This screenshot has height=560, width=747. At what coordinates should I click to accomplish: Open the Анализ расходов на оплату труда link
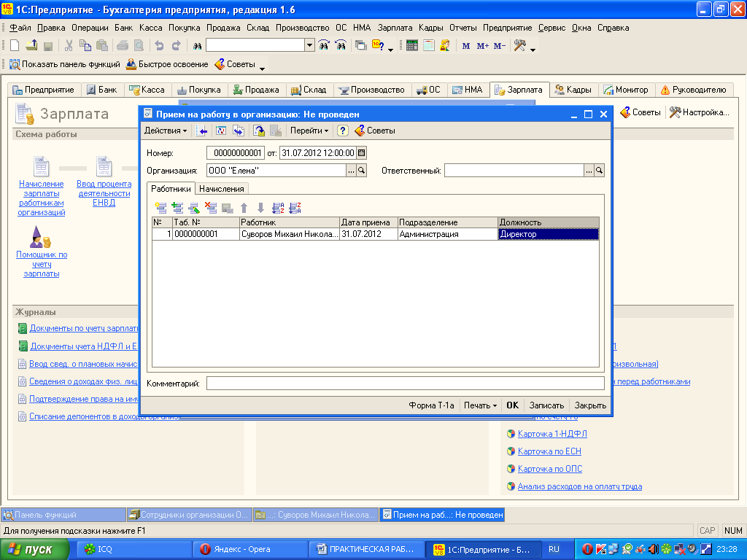580,486
